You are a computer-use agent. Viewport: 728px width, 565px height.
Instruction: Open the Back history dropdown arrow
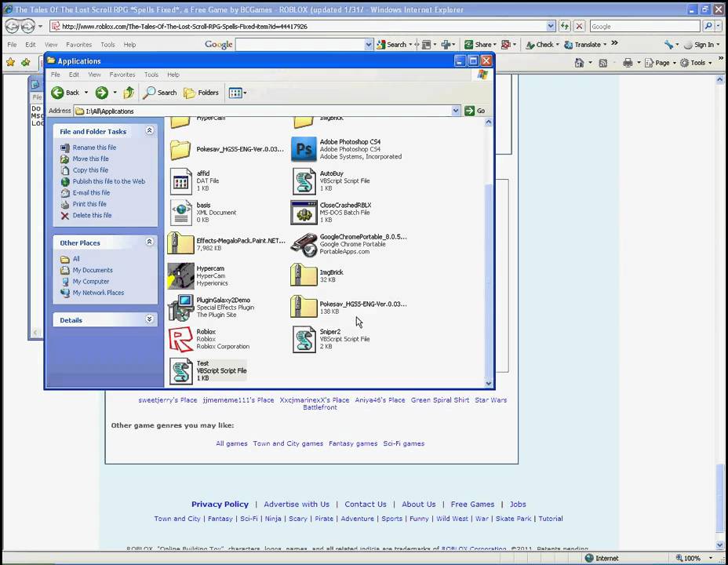[86, 93]
